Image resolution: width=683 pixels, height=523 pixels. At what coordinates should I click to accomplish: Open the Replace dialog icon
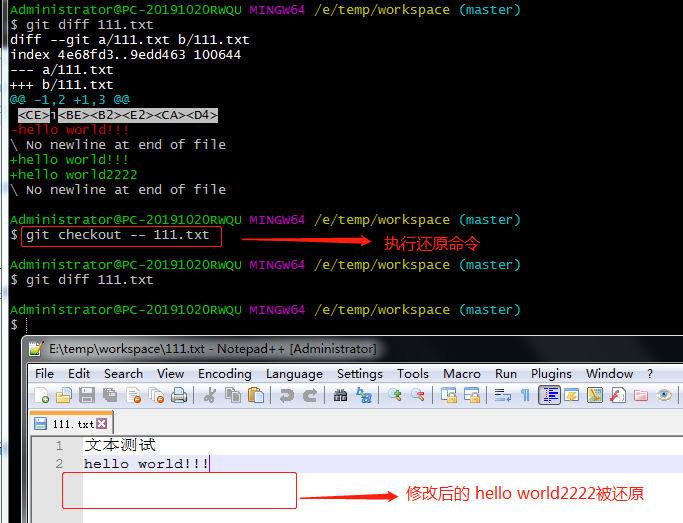coord(364,395)
